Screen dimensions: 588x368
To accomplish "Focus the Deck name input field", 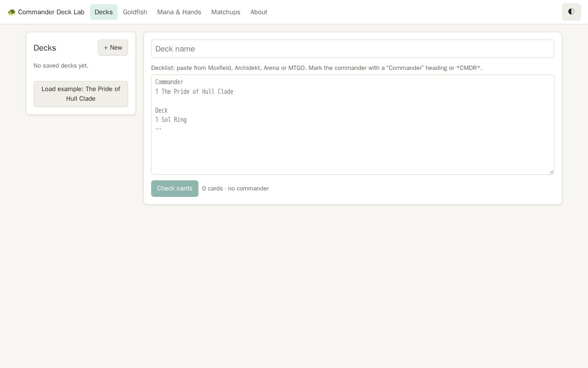I will 353,49.
